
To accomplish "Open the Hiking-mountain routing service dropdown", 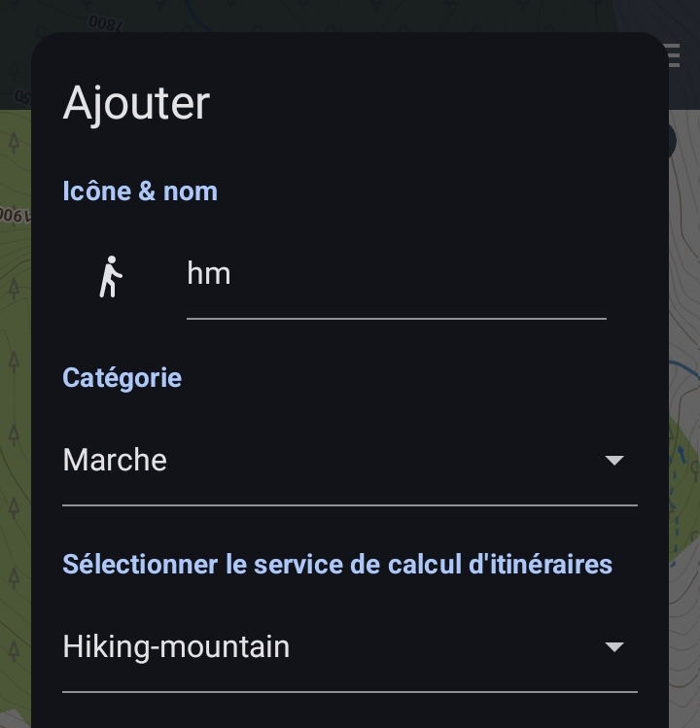I will click(349, 646).
